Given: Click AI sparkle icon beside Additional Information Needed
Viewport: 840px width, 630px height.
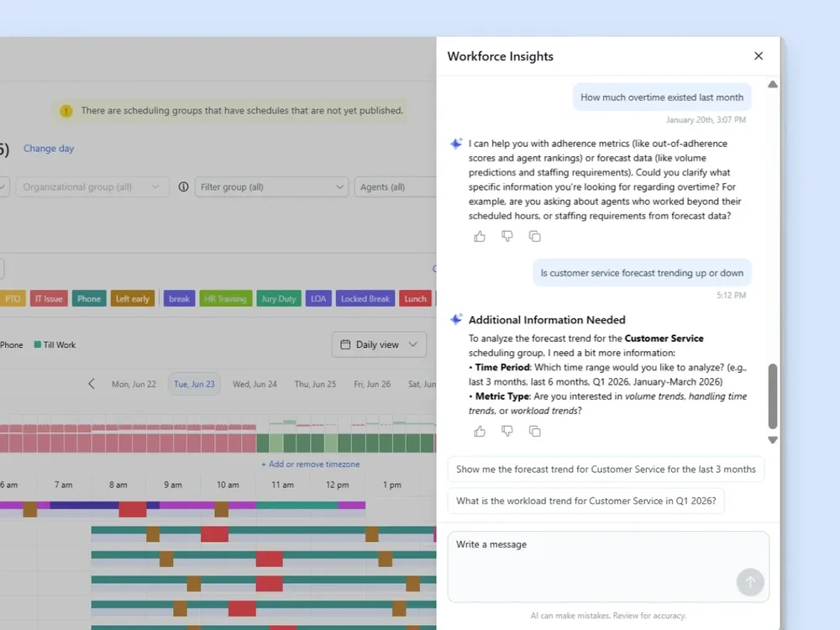Looking at the screenshot, I should (456, 319).
